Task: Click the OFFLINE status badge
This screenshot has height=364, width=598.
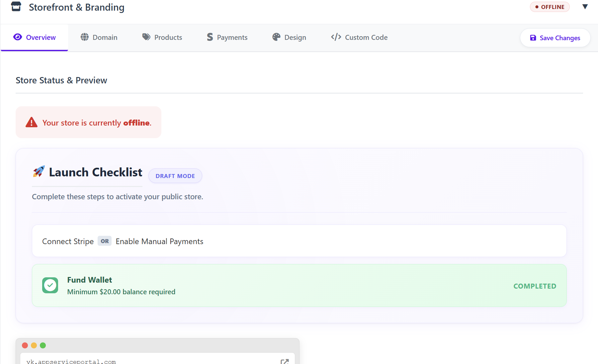Action: click(x=550, y=7)
